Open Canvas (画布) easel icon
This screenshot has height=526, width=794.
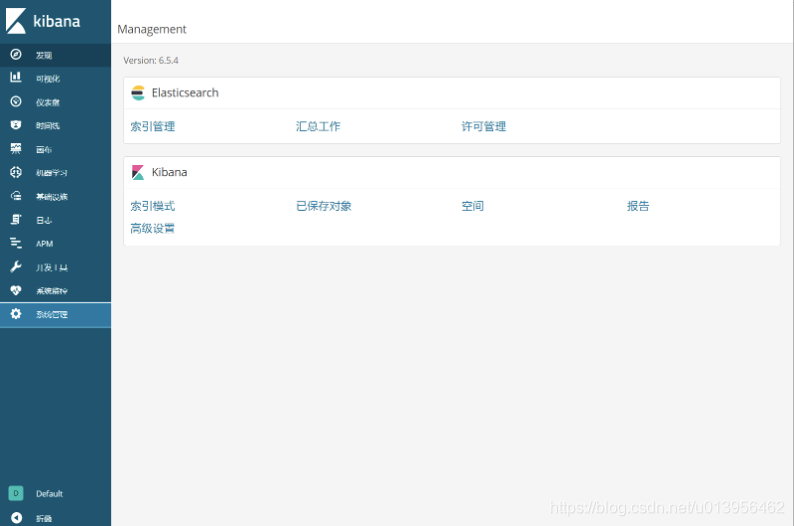point(16,148)
